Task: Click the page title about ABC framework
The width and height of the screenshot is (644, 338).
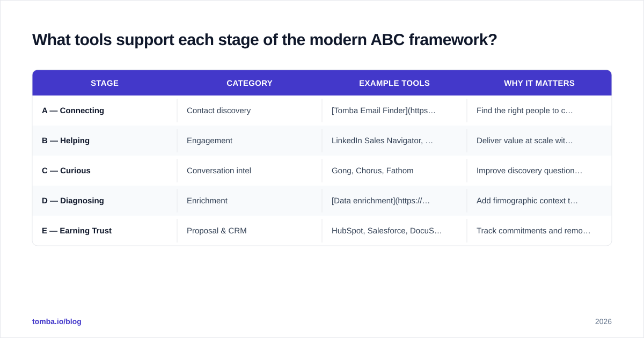Action: 265,40
